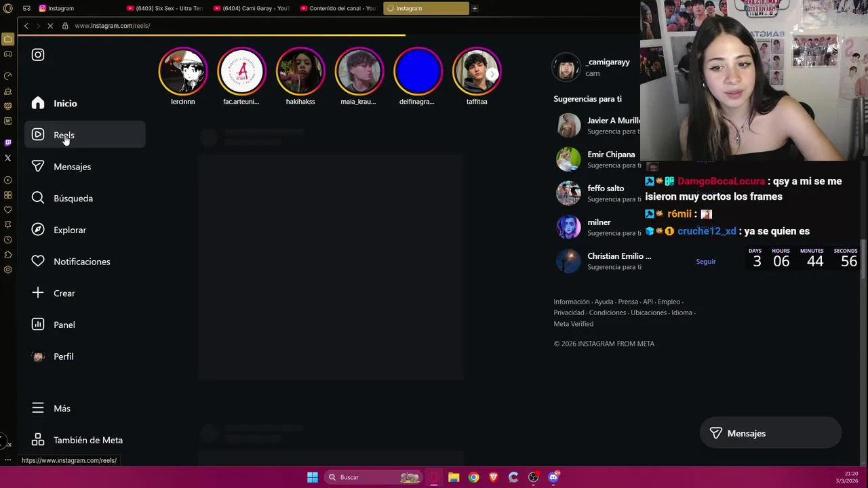The width and height of the screenshot is (868, 488).
Task: Open the Opera GX menu logo
Action: click(8, 8)
